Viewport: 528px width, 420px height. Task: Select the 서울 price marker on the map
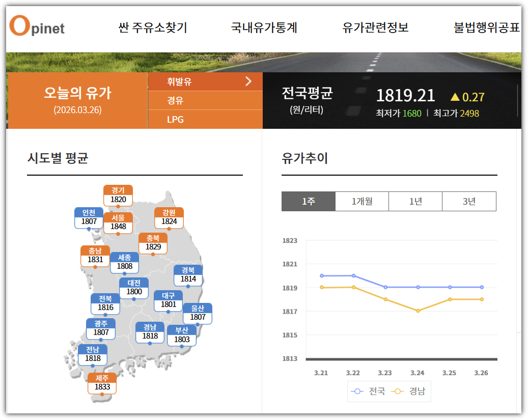(118, 221)
